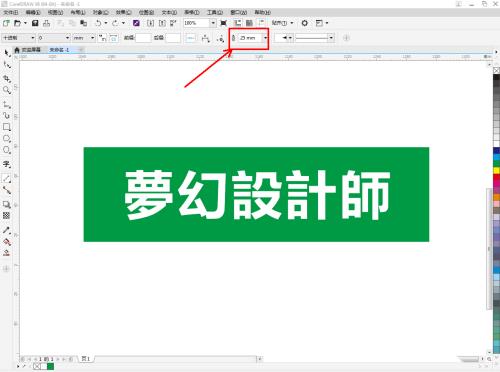Image resolution: width=500 pixels, height=372 pixels.
Task: Select the Rectangle tool
Action: 7,127
